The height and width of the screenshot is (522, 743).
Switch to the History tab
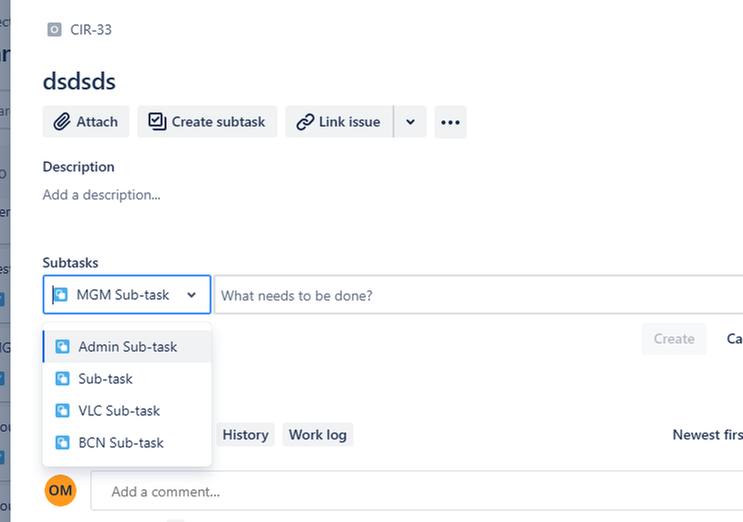tap(245, 434)
